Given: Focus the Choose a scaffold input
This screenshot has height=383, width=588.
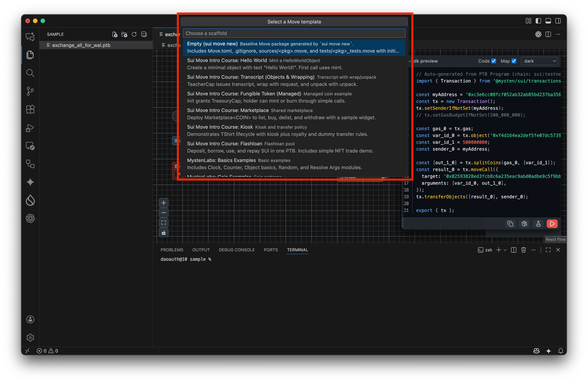Looking at the screenshot, I should coord(294,33).
